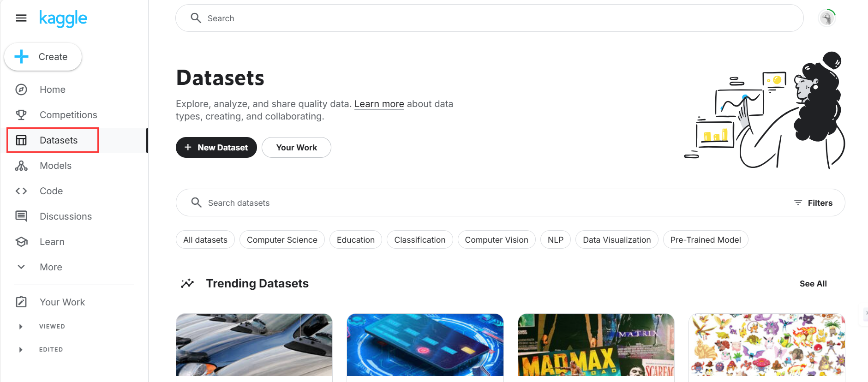Viewport: 868px width, 382px height.
Task: Click the Kaggle logo
Action: pos(63,18)
